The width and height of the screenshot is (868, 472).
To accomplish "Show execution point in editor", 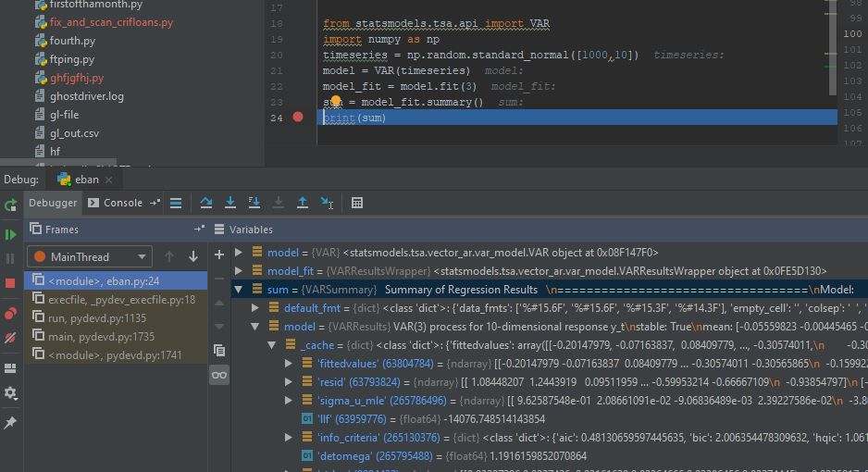I will [176, 203].
